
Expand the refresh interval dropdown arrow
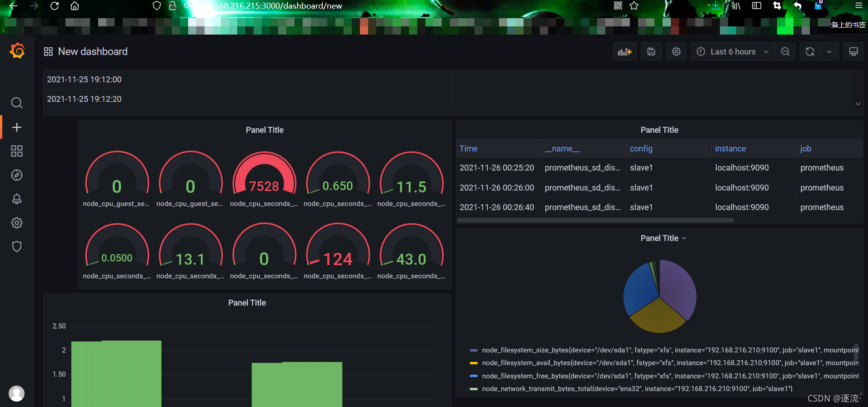[x=829, y=52]
